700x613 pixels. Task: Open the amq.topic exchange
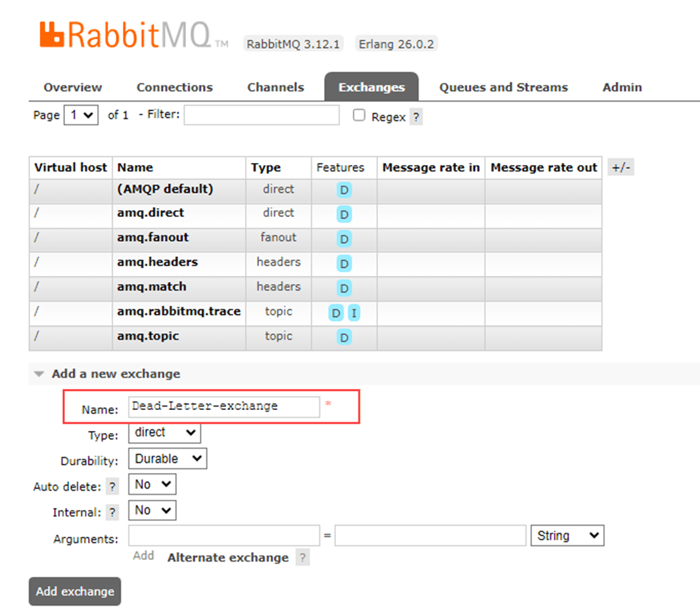[x=148, y=336]
